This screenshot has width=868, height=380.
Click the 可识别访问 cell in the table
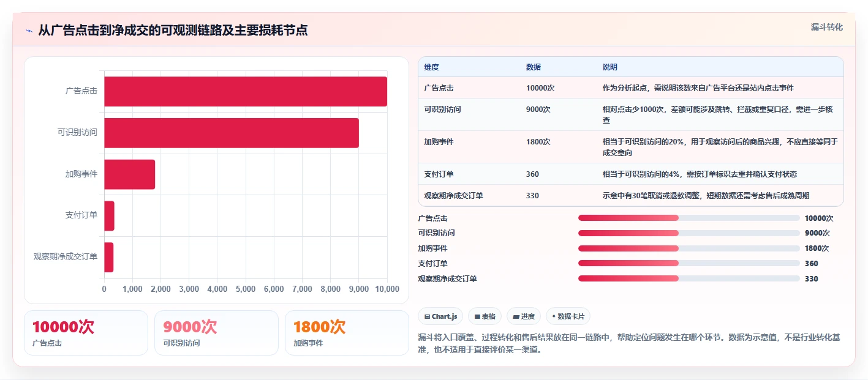(x=442, y=110)
